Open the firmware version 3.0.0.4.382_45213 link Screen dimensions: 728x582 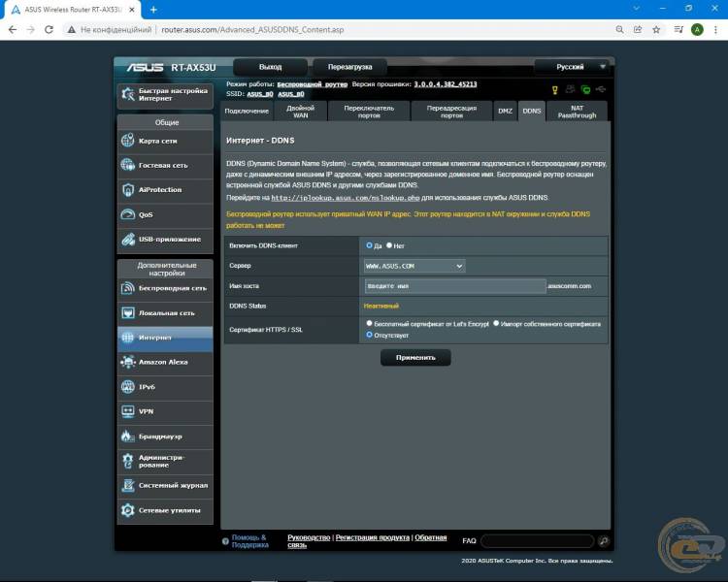coord(446,84)
